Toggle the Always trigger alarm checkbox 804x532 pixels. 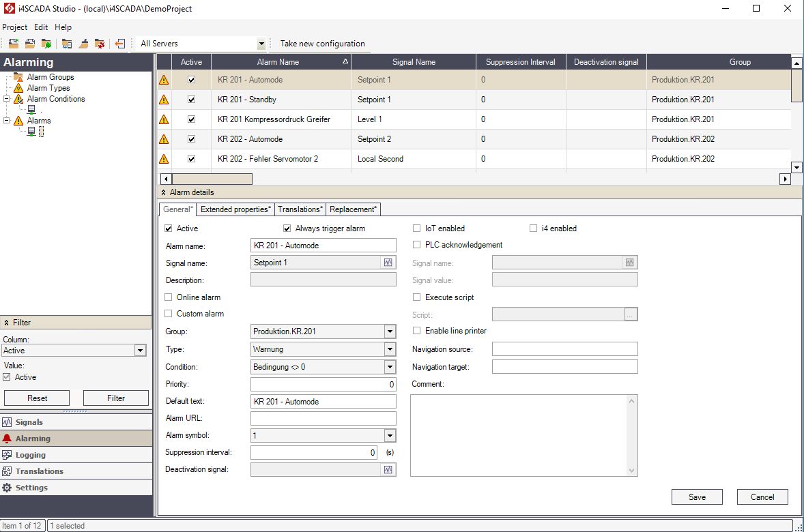[287, 228]
